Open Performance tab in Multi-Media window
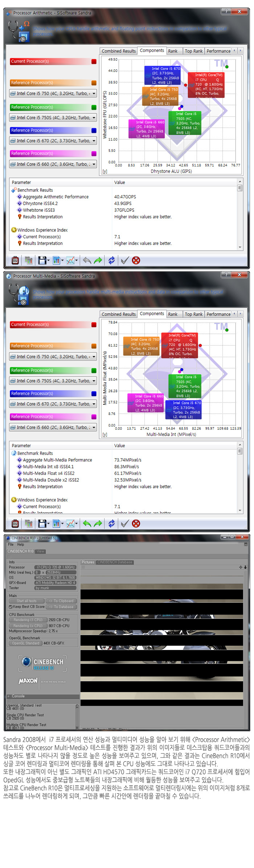254x868 pixels. 218,314
